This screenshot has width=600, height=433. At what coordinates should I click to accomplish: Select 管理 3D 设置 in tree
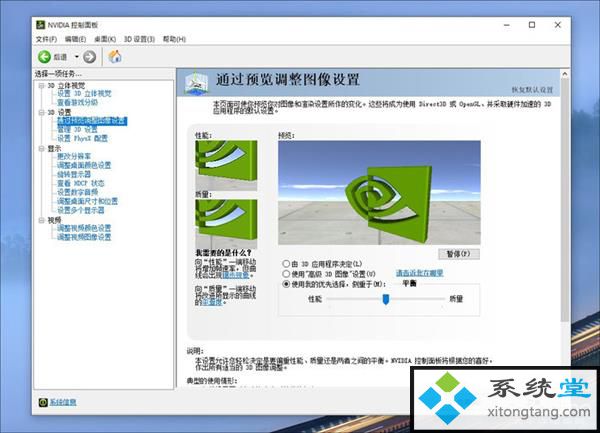[x=77, y=130]
